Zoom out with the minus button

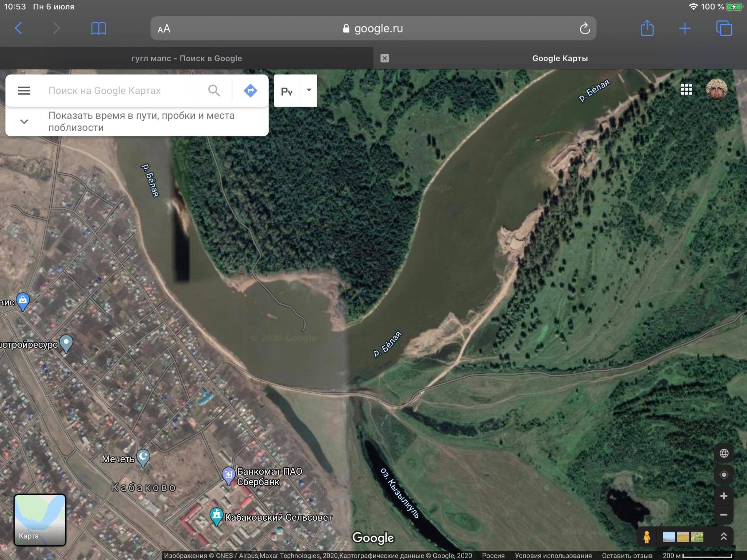pyautogui.click(x=724, y=515)
